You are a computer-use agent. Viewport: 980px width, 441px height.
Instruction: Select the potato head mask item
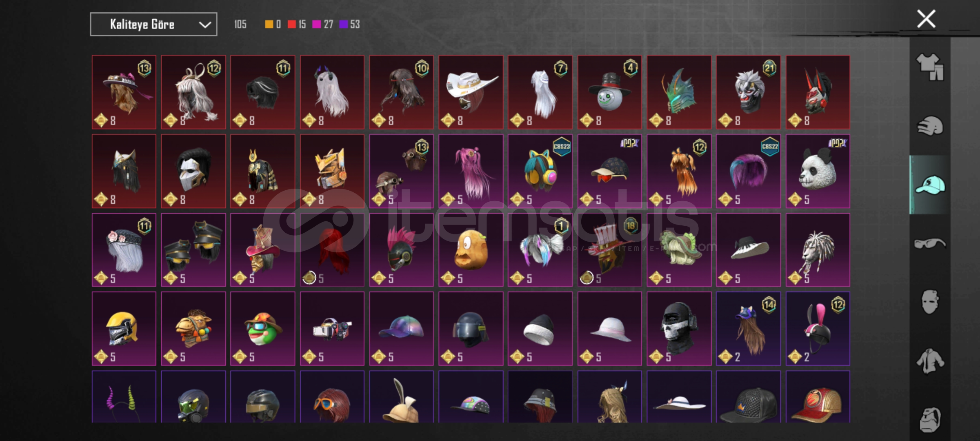point(471,250)
